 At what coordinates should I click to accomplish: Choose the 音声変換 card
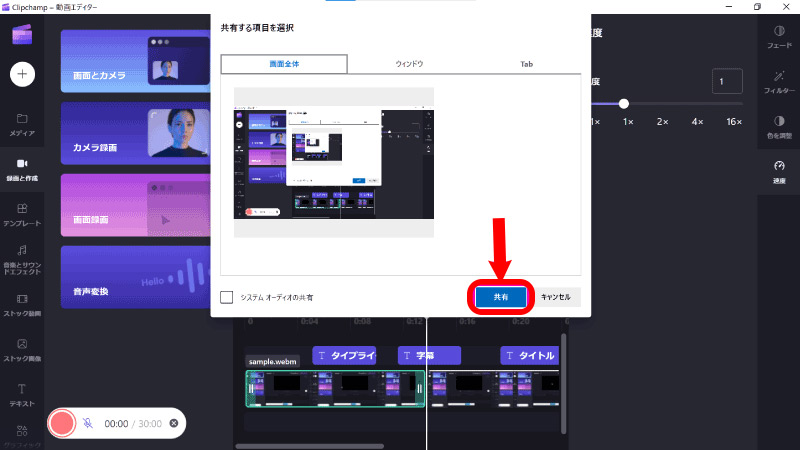[x=135, y=277]
